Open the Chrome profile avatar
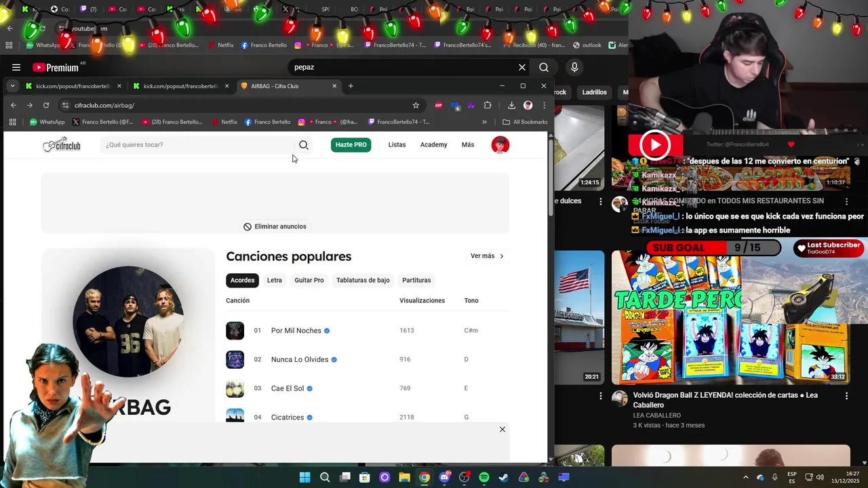This screenshot has height=488, width=868. 528,105
